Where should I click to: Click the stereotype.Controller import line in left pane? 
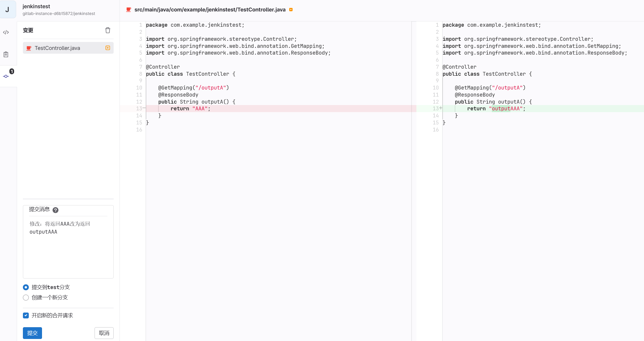(x=221, y=39)
